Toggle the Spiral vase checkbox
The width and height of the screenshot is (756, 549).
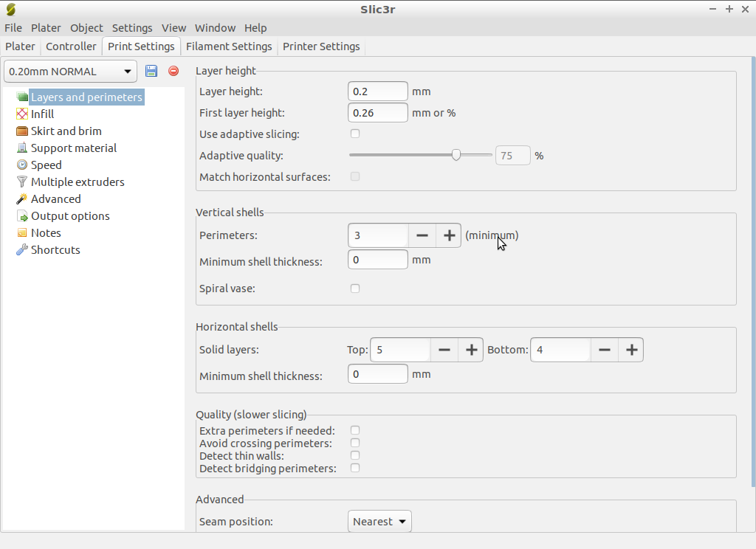pyautogui.click(x=355, y=289)
